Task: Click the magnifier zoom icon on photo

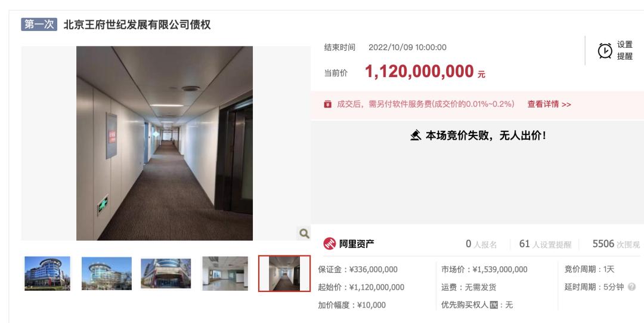Action: (304, 233)
